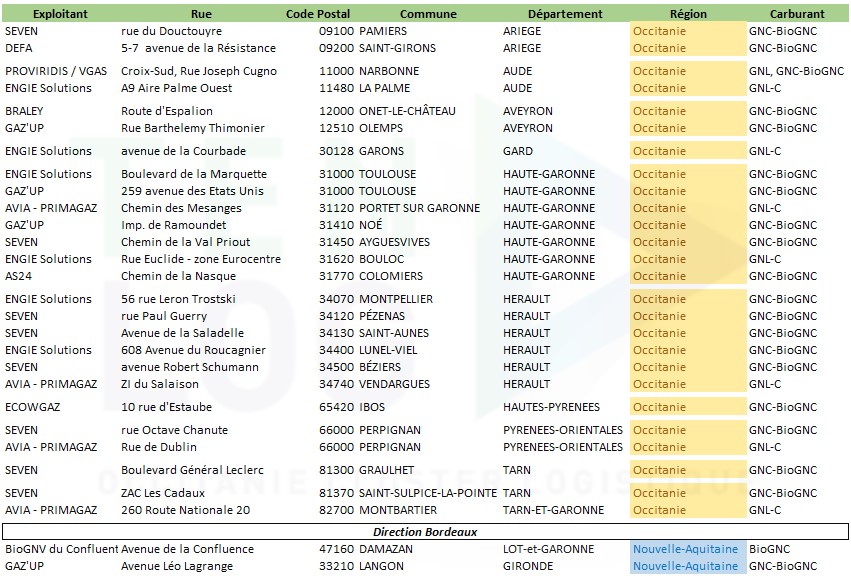Click rue Paul Guerry address
This screenshot has width=851, height=576.
point(164,316)
